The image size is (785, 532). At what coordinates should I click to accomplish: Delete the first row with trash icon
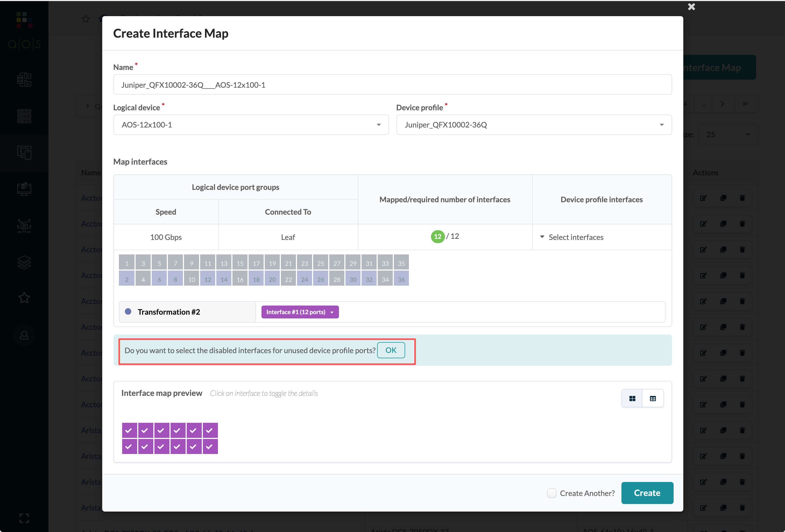click(x=742, y=198)
